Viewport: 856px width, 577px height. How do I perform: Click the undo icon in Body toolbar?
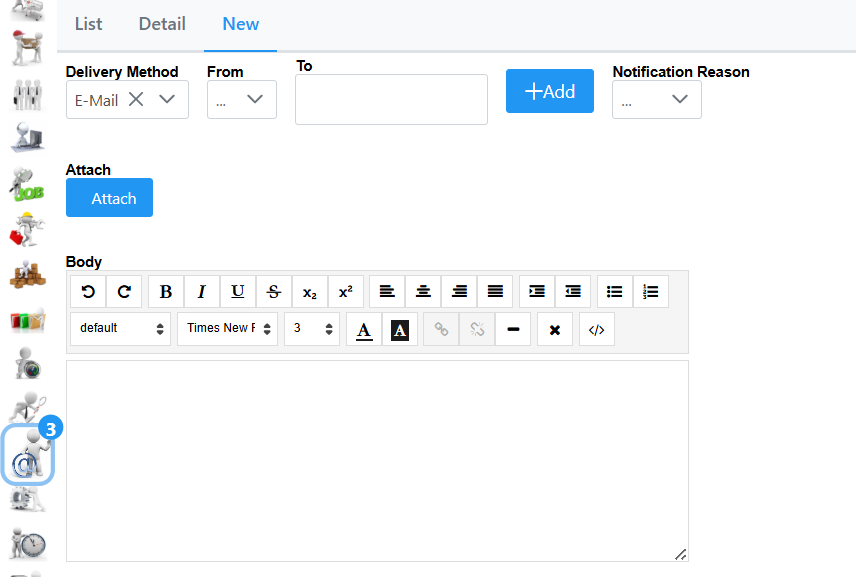click(x=88, y=292)
